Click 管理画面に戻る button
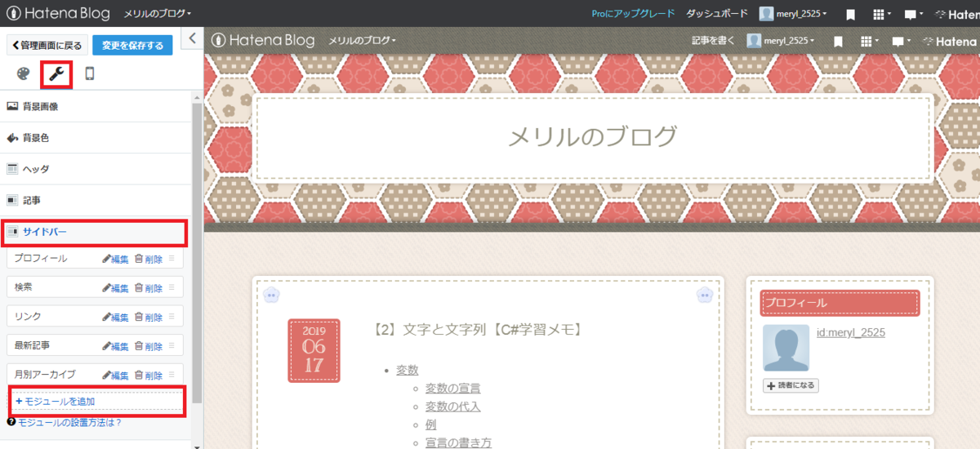The height and width of the screenshot is (449, 980). [x=47, y=46]
